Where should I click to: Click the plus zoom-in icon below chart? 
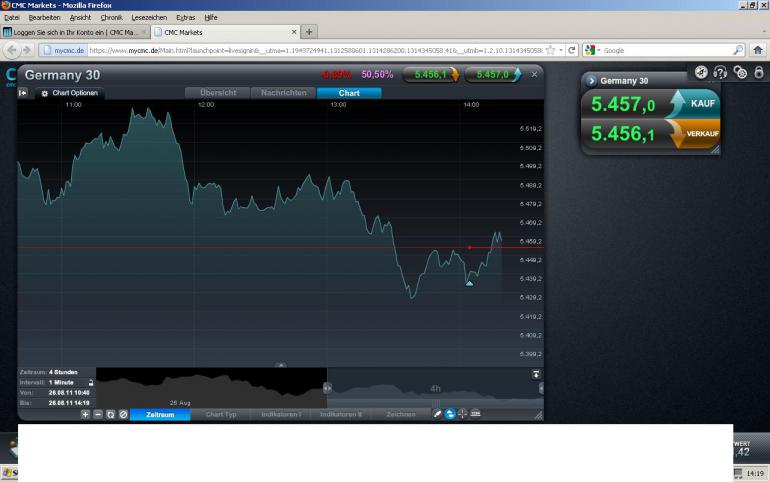(x=85, y=414)
